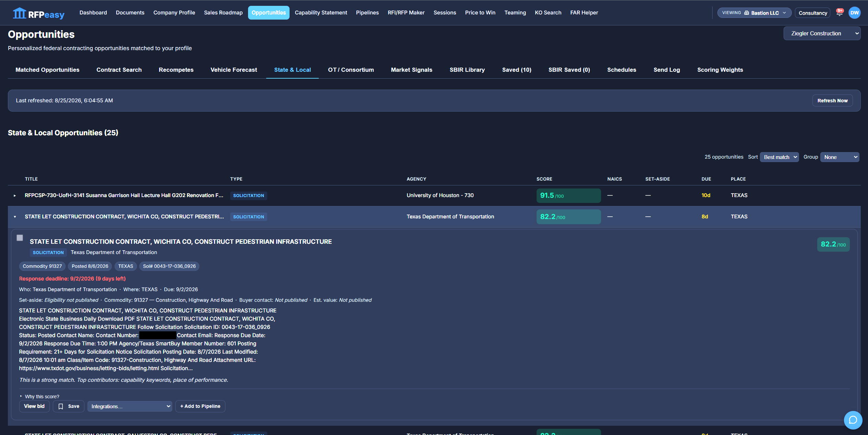Click the Posted 8/6/2026 tag
This screenshot has width=868, height=435.
[x=90, y=266]
